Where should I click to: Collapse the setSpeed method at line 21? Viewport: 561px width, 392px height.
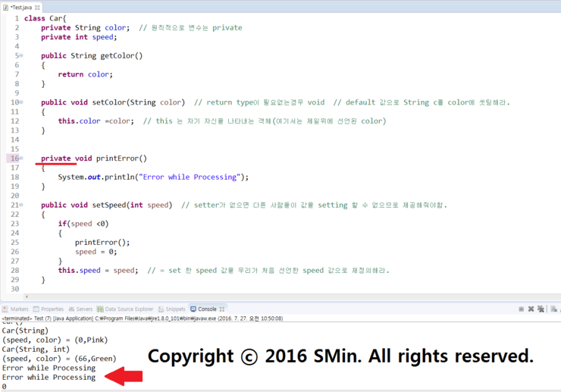pyautogui.click(x=21, y=205)
